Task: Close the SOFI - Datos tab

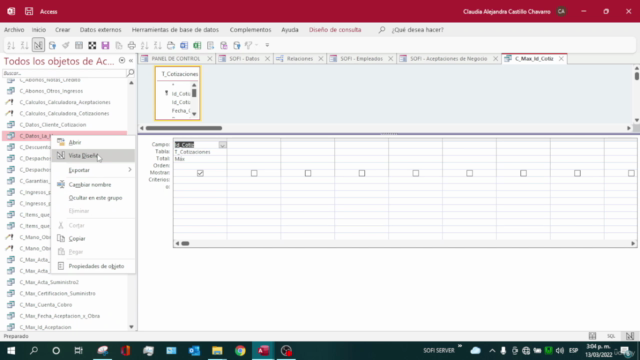Action: 267,59
